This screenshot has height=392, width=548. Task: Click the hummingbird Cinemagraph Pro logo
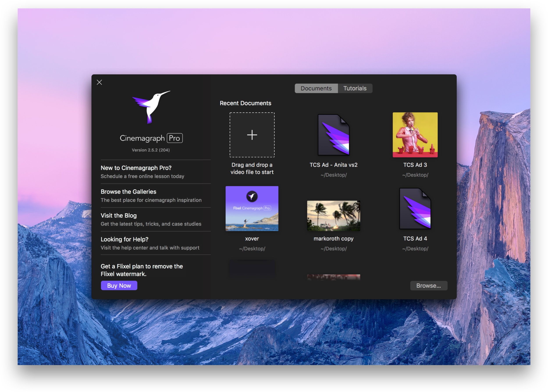151,107
